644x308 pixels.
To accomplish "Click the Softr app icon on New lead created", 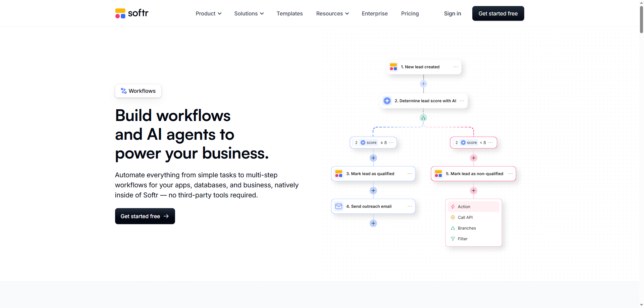I will [x=393, y=67].
